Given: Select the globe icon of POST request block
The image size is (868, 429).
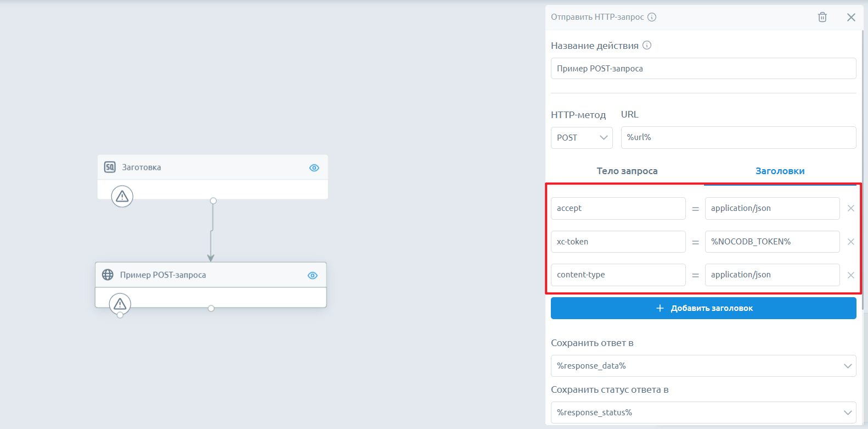Looking at the screenshot, I should [108, 275].
